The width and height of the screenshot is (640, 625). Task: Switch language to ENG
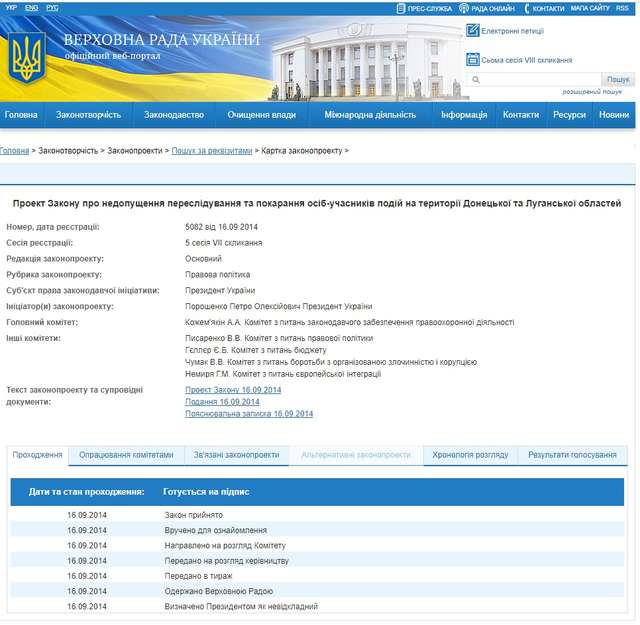(x=32, y=8)
